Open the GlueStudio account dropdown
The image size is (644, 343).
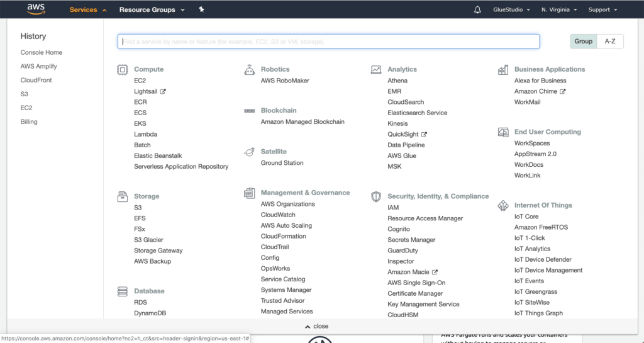pyautogui.click(x=511, y=9)
